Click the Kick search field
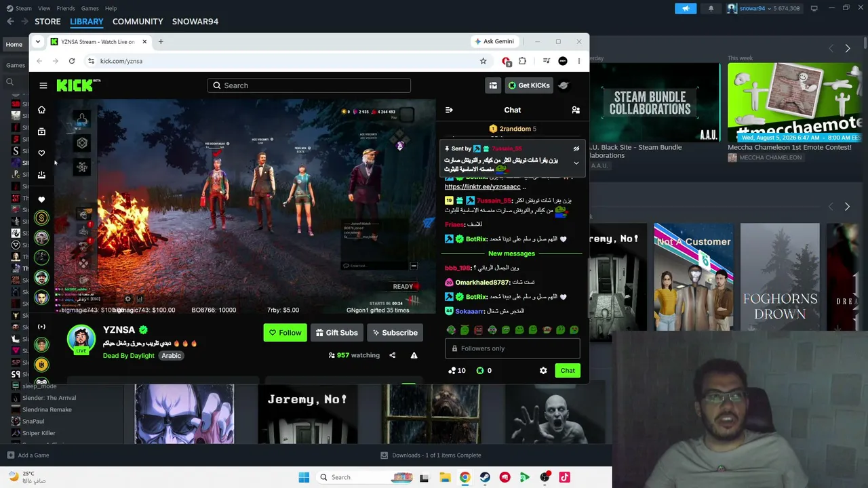 point(309,85)
